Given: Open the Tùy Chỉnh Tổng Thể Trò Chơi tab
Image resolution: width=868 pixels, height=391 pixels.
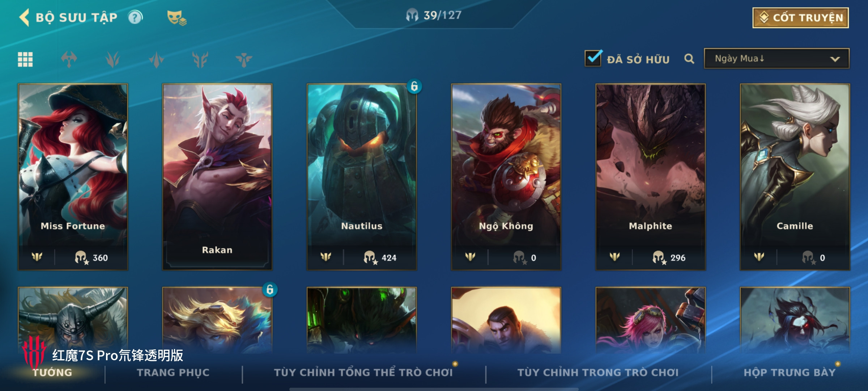Looking at the screenshot, I should coord(363,373).
